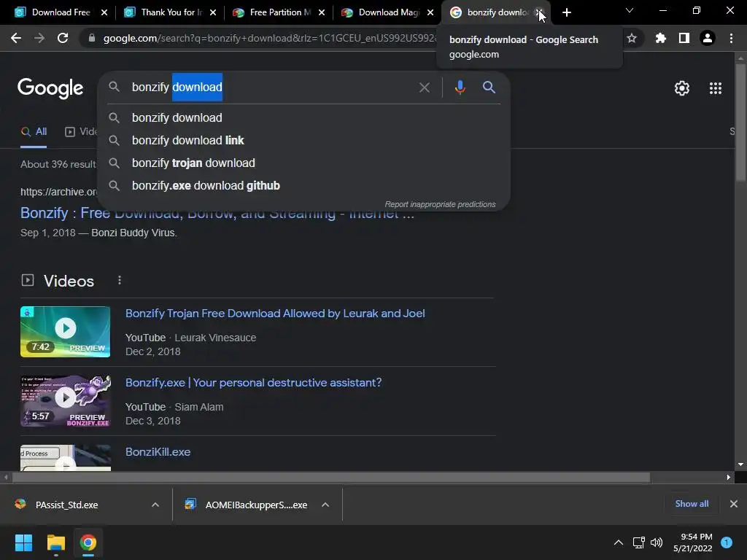Image resolution: width=747 pixels, height=560 pixels.
Task: Open the BonziKill.exe video link
Action: (158, 452)
